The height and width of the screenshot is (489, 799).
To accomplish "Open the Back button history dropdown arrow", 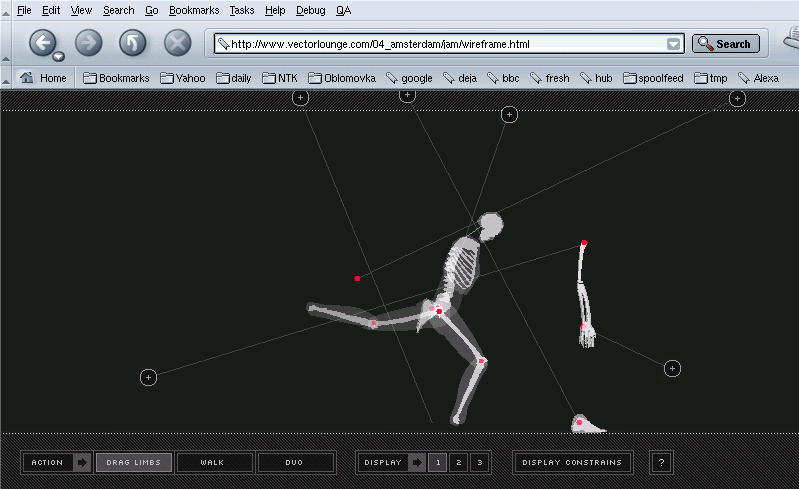I will coord(59,57).
